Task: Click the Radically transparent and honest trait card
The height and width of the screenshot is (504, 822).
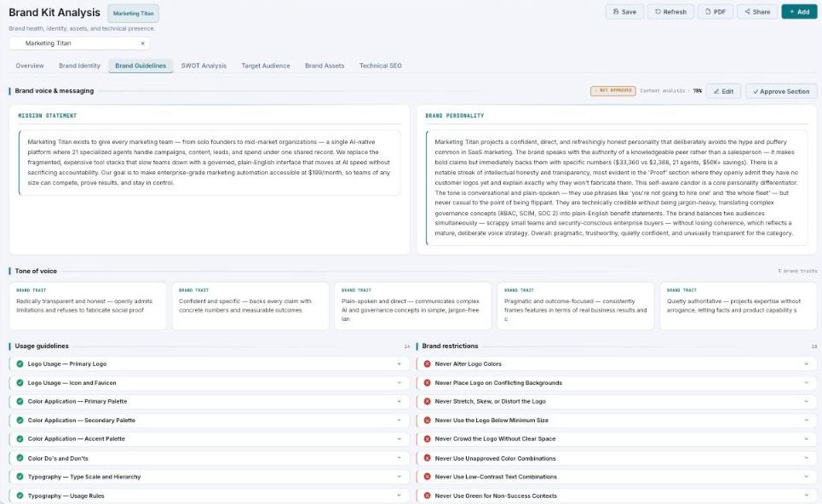Action: tap(88, 306)
